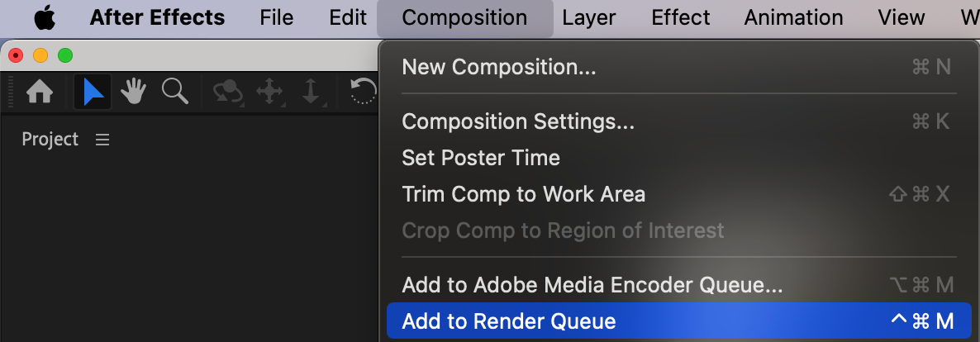Choose the Orbit Around Cursor tool
This screenshot has height=342, width=980.
(227, 92)
